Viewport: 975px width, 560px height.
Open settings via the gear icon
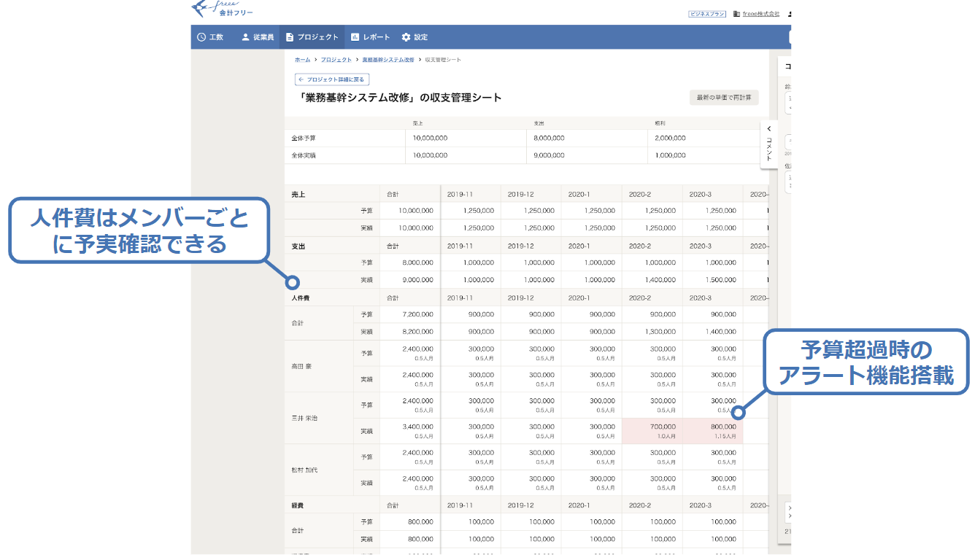point(406,36)
